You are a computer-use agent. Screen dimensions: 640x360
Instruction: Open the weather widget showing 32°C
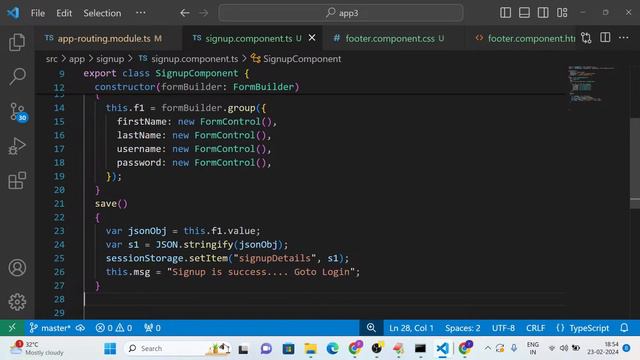coord(37,349)
